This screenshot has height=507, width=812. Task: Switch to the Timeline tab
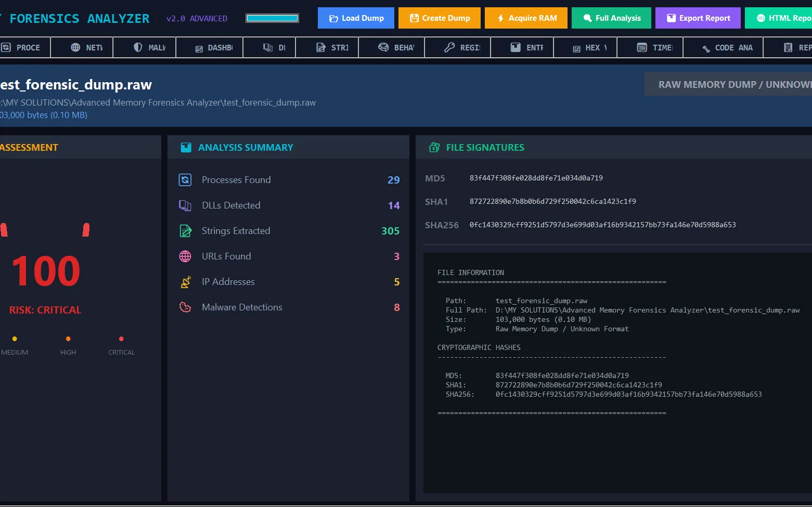click(650, 47)
